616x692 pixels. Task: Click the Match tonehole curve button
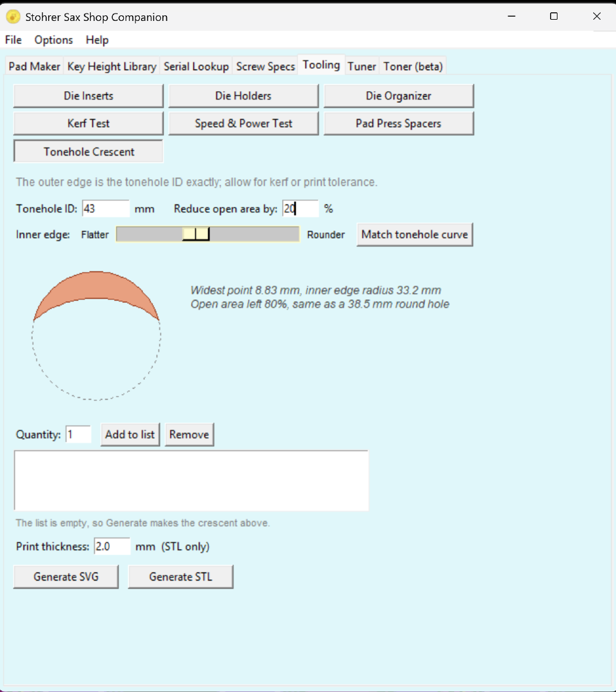(x=415, y=235)
